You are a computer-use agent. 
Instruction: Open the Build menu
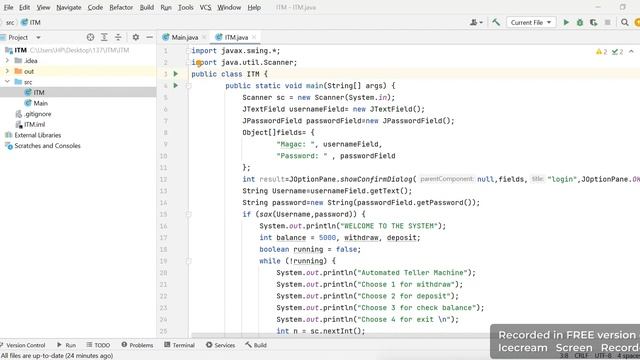pos(147,7)
